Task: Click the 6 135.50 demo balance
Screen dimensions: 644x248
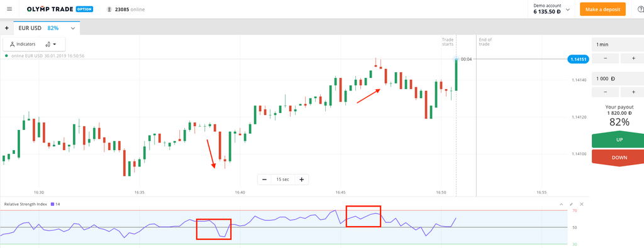Action: click(x=547, y=12)
